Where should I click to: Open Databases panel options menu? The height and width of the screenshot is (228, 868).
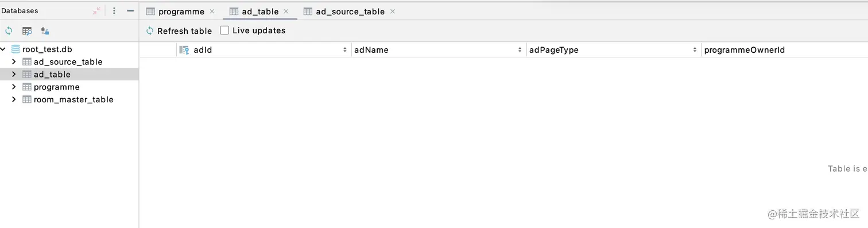[x=114, y=10]
